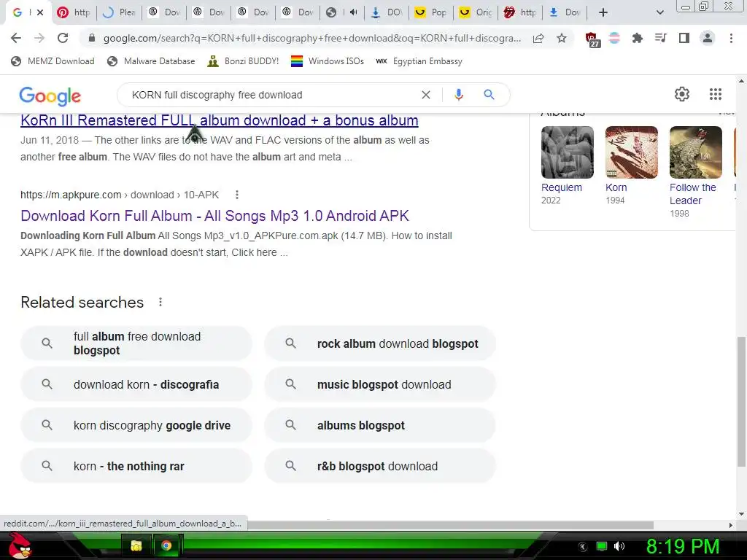Viewport: 747px width, 560px height.
Task: Open Related searches options menu
Action: pos(160,302)
